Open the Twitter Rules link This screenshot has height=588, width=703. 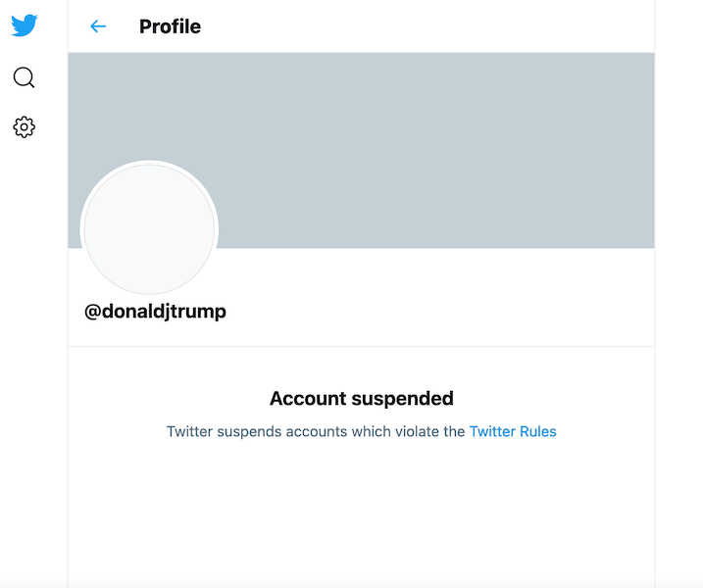513,431
